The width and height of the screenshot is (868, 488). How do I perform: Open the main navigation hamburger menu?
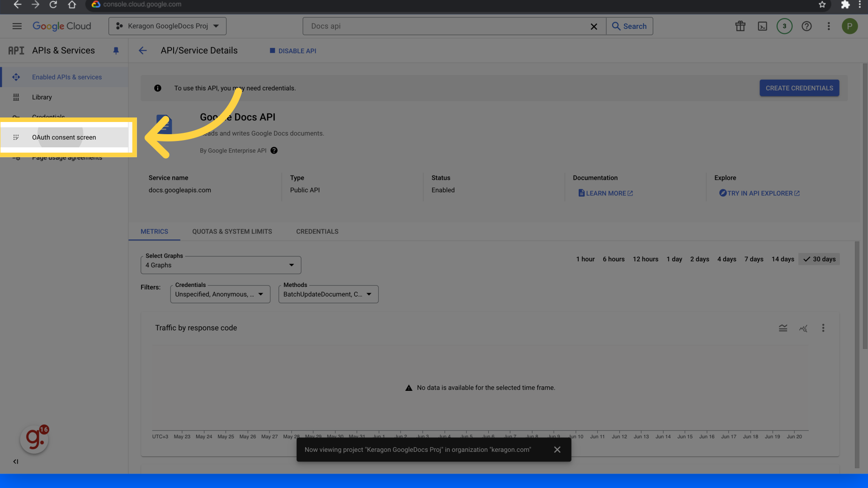click(17, 26)
